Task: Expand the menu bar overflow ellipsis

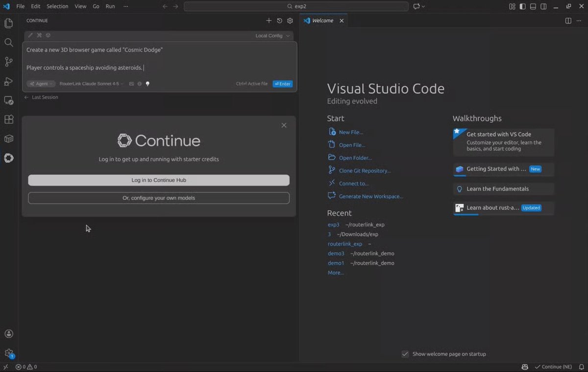Action: click(x=126, y=6)
